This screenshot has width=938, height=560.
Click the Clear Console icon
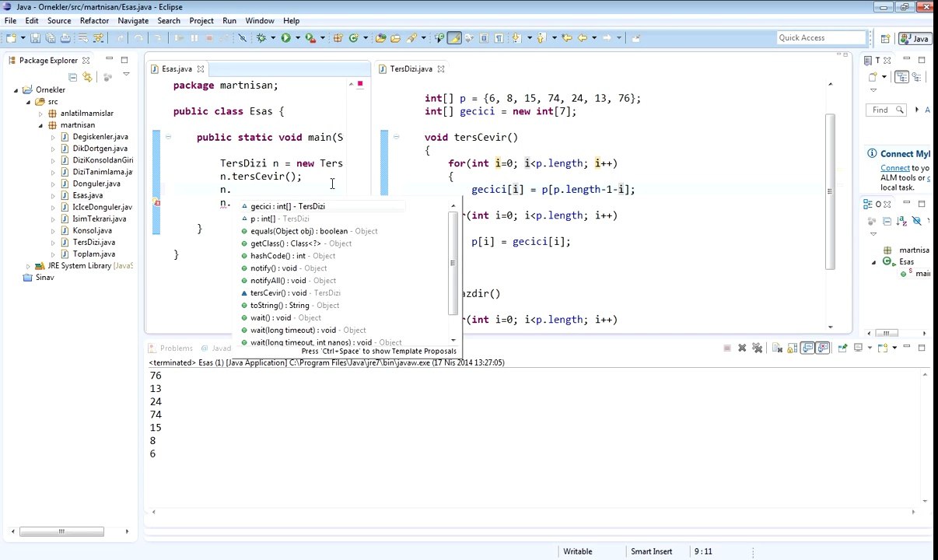[x=776, y=348]
